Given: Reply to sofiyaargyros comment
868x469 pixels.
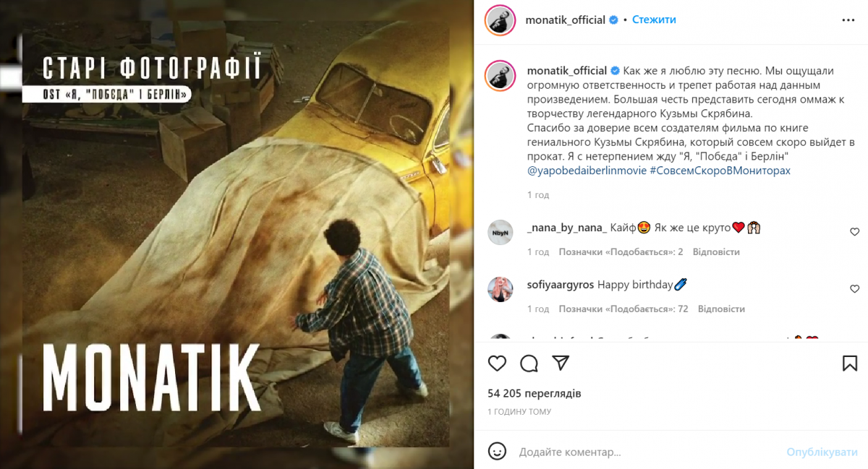Looking at the screenshot, I should [721, 309].
